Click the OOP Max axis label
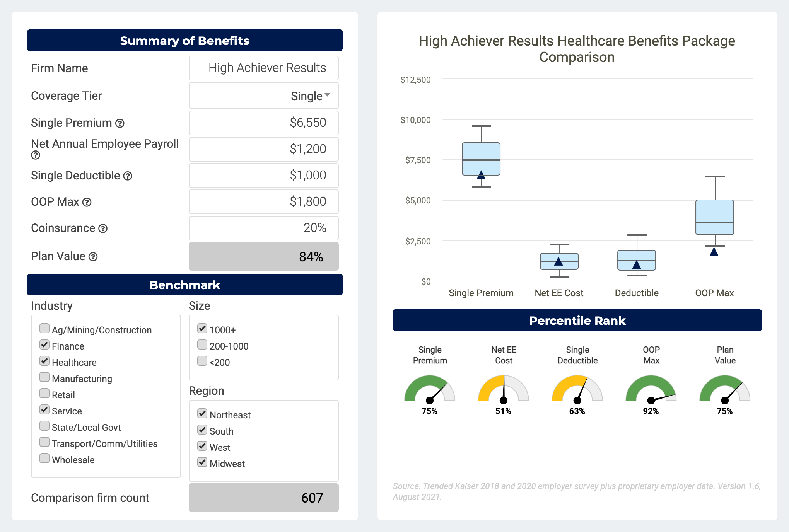 tap(714, 293)
